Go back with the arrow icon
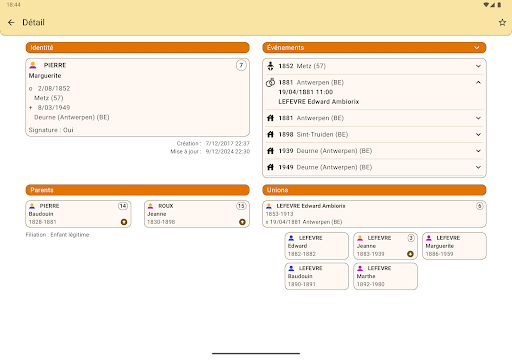This screenshot has height=360, width=512. (11, 22)
